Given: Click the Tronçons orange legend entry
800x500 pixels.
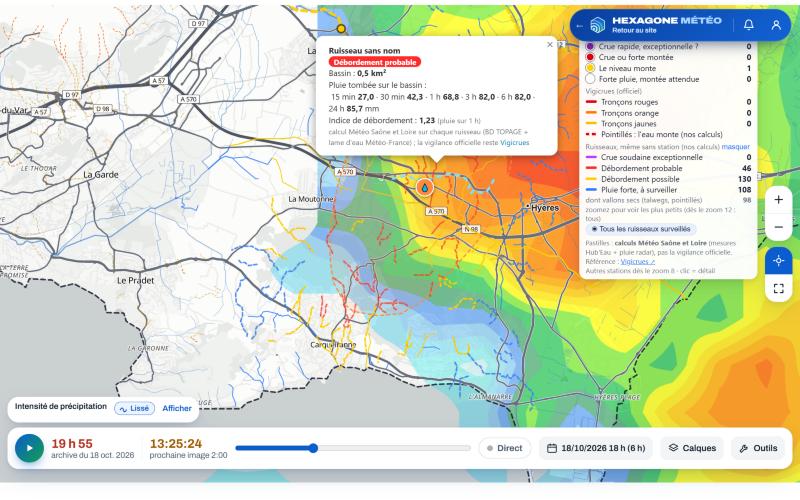Looking at the screenshot, I should click(x=668, y=113).
